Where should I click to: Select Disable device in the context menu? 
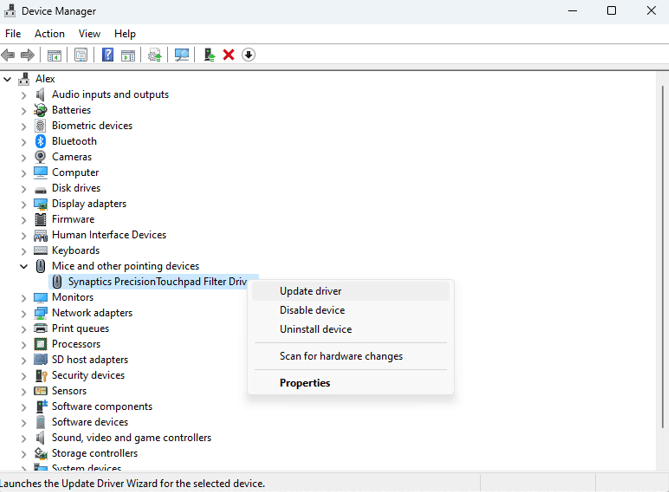tap(312, 310)
